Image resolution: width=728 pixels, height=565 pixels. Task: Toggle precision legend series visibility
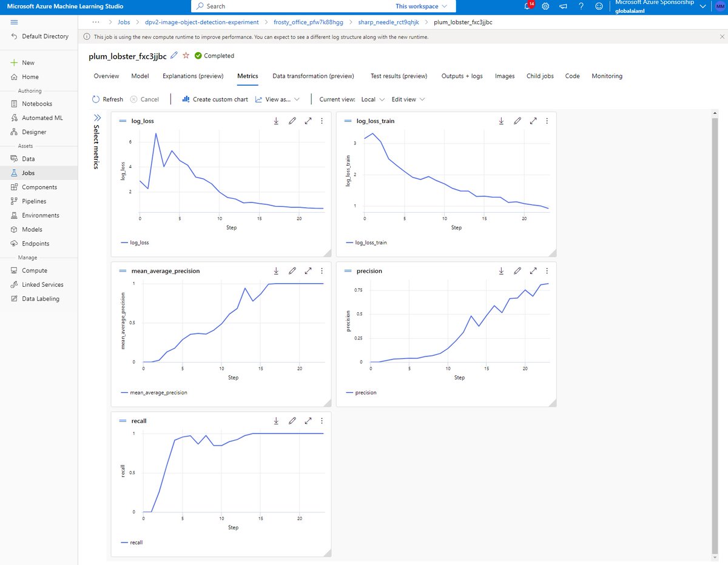pos(361,392)
